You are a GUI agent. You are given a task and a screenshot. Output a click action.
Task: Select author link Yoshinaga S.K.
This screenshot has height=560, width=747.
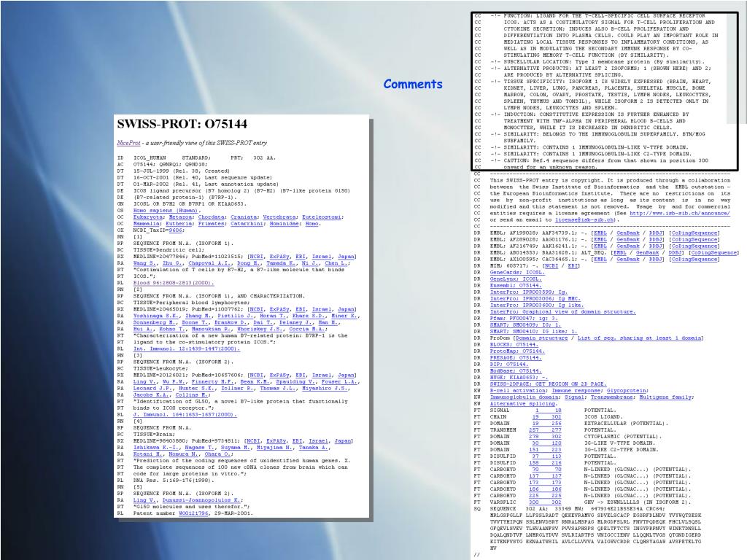pyautogui.click(x=157, y=316)
